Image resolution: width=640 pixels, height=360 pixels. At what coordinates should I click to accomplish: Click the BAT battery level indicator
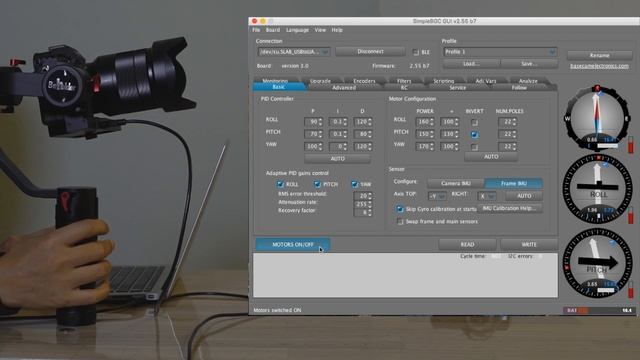tap(599, 310)
